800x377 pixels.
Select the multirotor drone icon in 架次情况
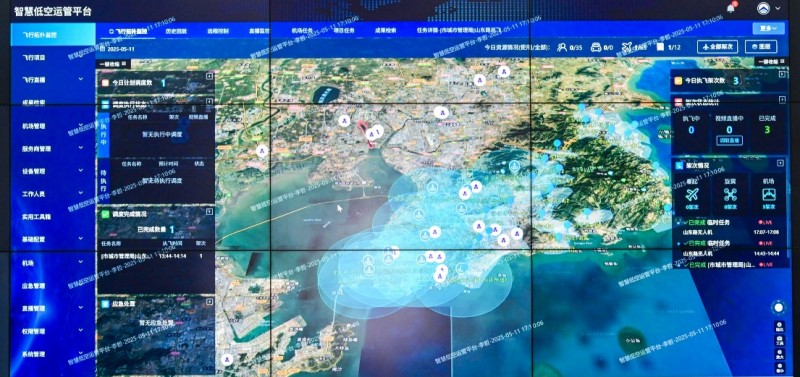pyautogui.click(x=730, y=194)
